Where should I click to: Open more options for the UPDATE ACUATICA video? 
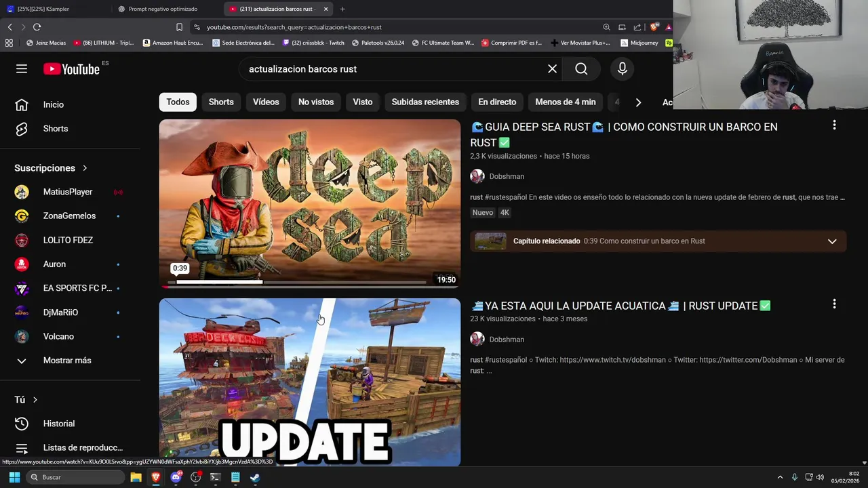[x=834, y=304]
